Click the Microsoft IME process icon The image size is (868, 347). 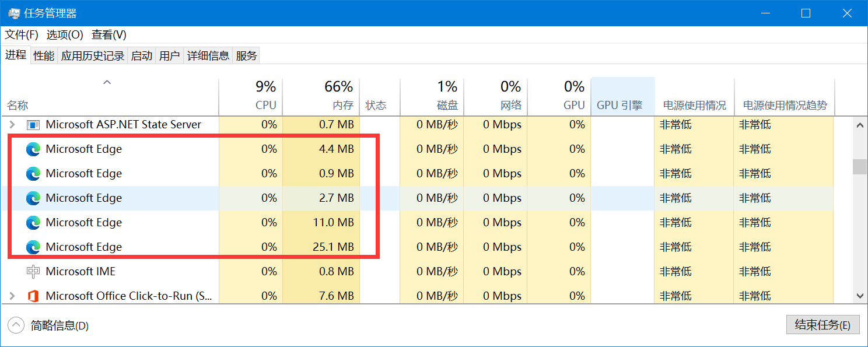coord(33,271)
